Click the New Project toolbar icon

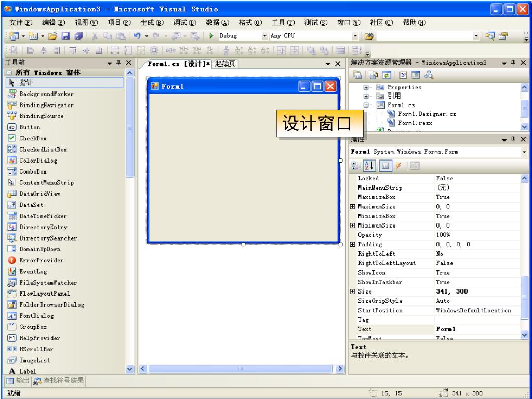(x=14, y=36)
